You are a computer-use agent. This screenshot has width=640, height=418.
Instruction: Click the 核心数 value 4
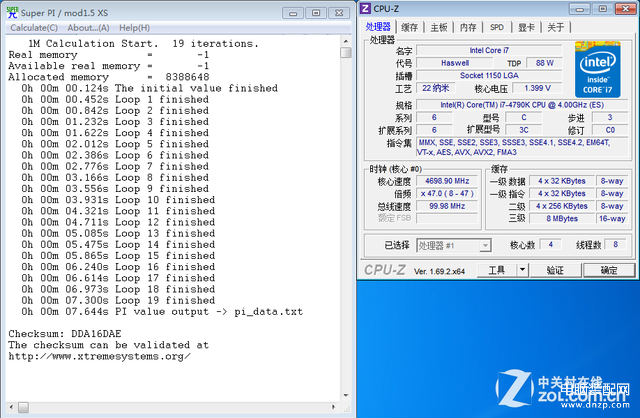point(550,245)
